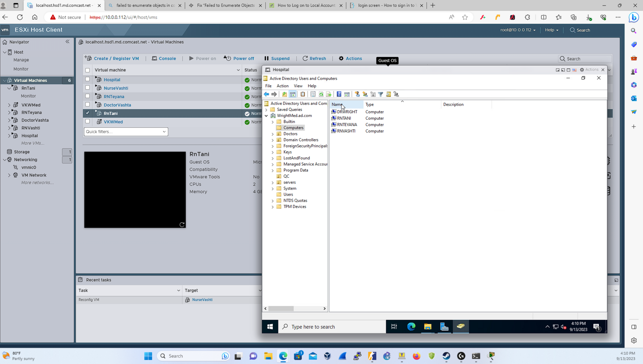Open Task View in the Hospital VM taskbar
Image resolution: width=643 pixels, height=364 pixels.
[394, 327]
